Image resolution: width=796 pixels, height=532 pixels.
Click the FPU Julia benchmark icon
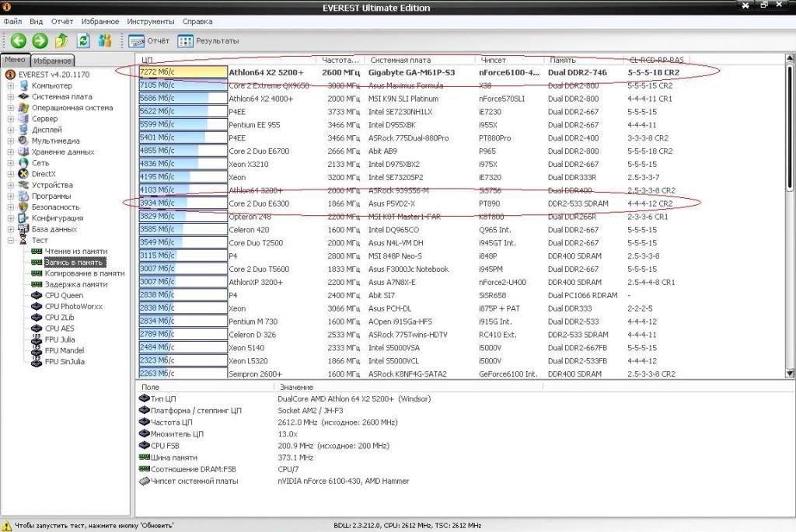[37, 339]
